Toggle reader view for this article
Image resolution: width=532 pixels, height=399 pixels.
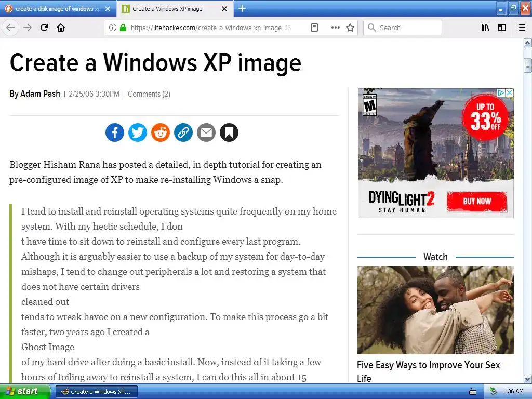(314, 28)
